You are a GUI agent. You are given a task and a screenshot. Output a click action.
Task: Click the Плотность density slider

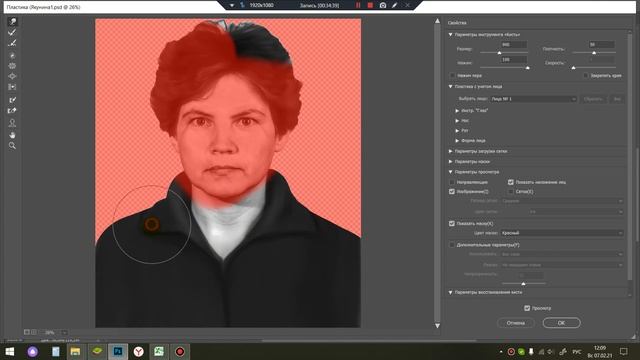(x=594, y=53)
